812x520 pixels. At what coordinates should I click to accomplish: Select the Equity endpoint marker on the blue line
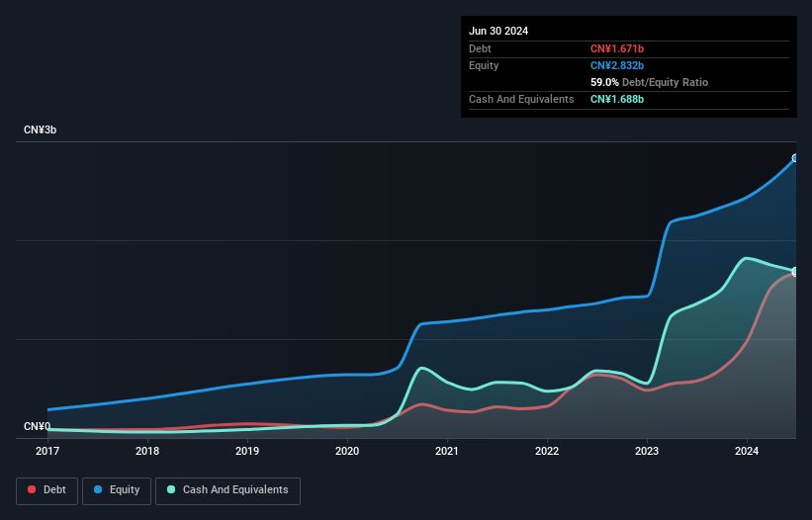coord(795,158)
